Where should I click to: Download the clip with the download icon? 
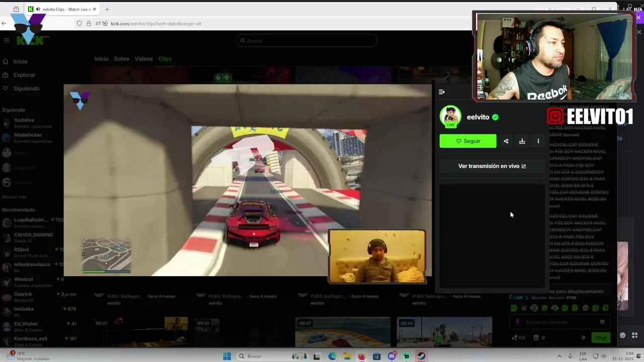click(522, 141)
